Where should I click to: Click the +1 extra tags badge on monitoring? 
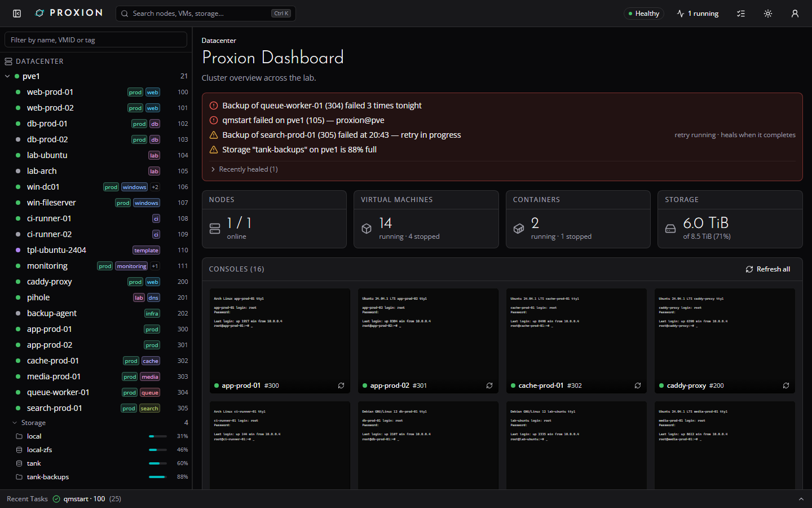155,266
